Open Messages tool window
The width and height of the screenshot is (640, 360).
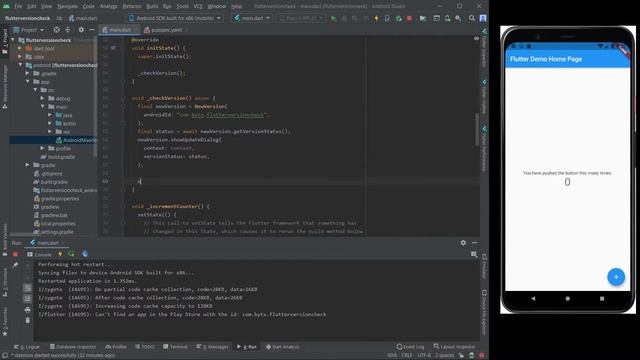click(x=212, y=347)
